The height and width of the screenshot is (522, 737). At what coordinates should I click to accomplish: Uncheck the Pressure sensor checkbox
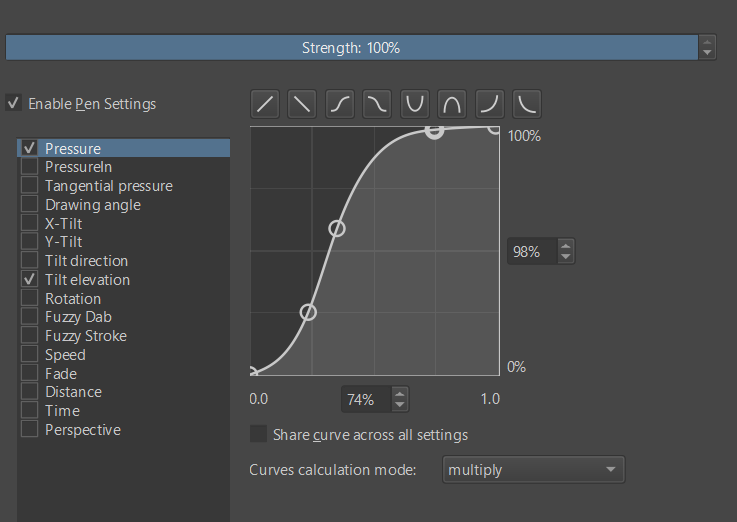click(x=29, y=149)
